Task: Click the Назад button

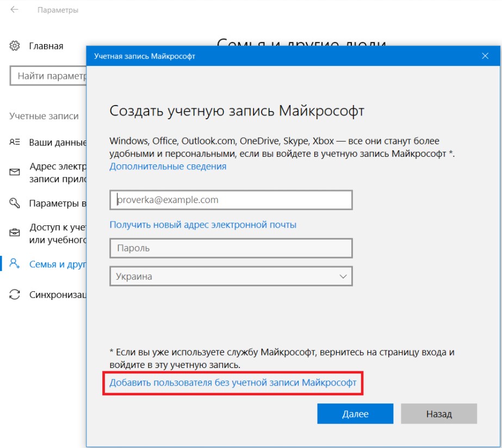Action: click(438, 414)
